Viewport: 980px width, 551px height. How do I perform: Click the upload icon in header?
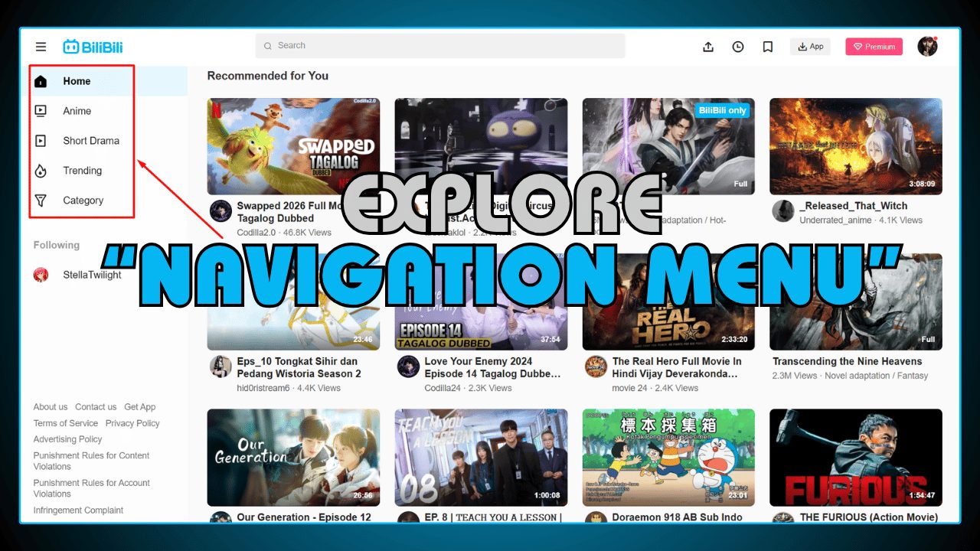(708, 47)
